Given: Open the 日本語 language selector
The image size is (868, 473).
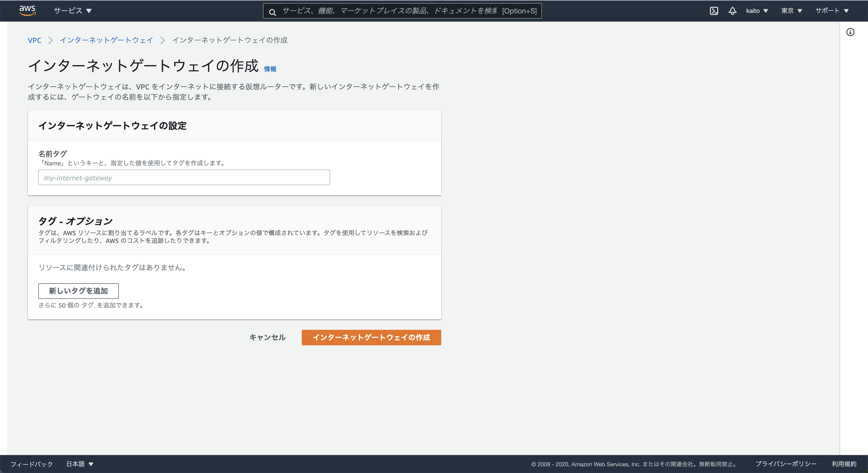Looking at the screenshot, I should click(80, 464).
